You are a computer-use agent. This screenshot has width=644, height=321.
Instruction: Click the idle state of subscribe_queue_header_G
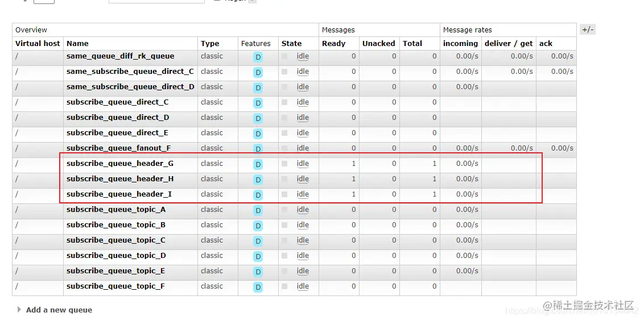303,164
